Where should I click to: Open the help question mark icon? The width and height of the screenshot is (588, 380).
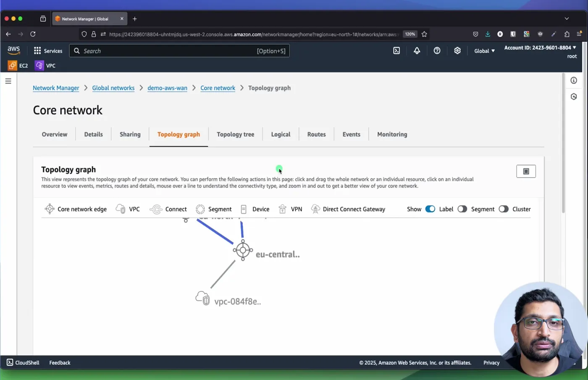pos(437,50)
